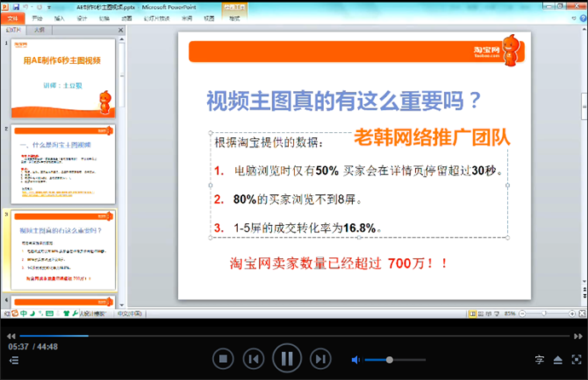This screenshot has height=380, width=588.
Task: Skip to next video track
Action: pos(320,359)
